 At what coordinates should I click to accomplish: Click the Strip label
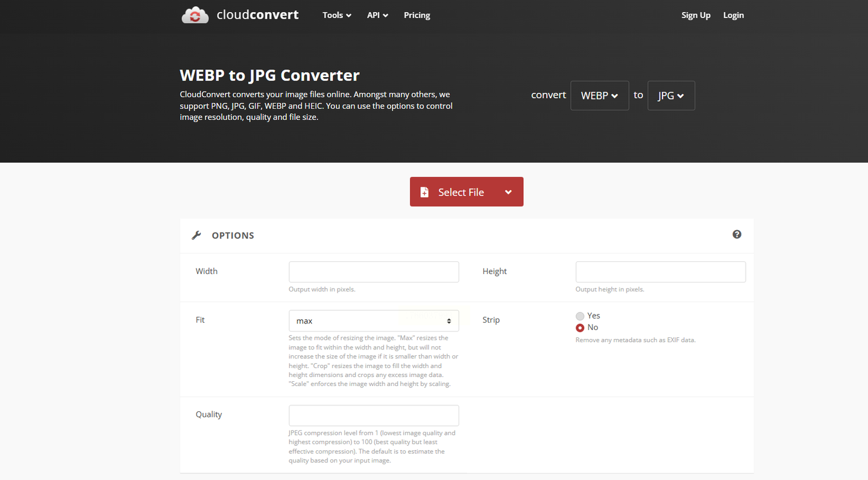(x=491, y=320)
